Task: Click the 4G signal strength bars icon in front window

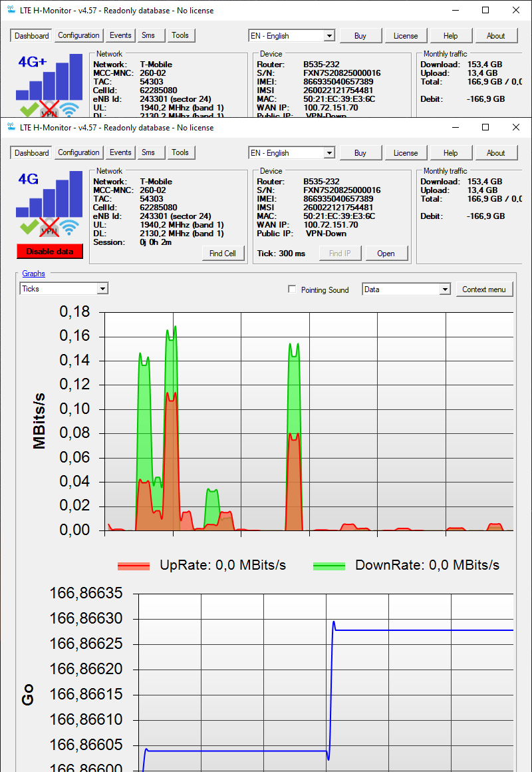Action: click(49, 194)
